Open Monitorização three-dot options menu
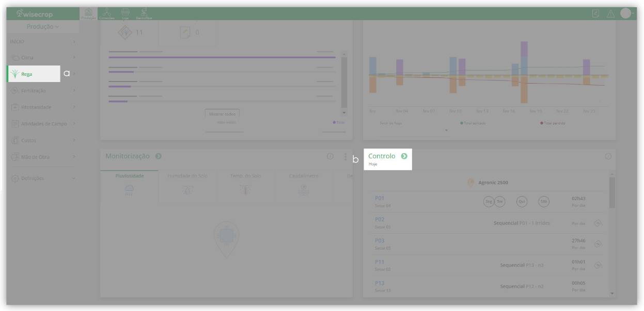 [x=345, y=156]
